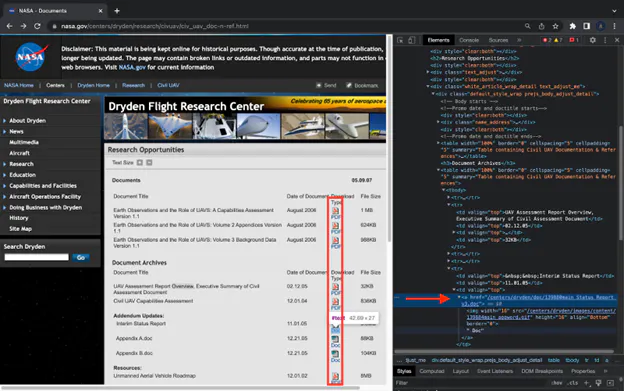Toggle :hov element state panel
624x391 pixels.
coord(557,383)
